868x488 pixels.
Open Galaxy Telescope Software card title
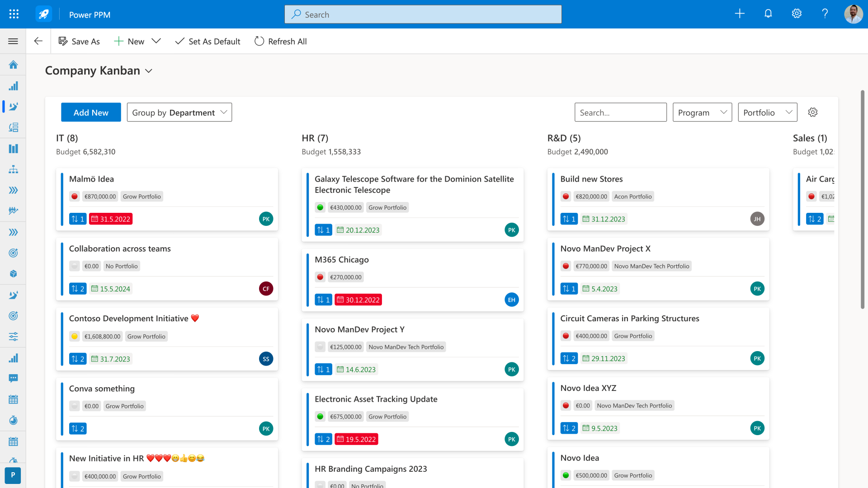tap(414, 184)
